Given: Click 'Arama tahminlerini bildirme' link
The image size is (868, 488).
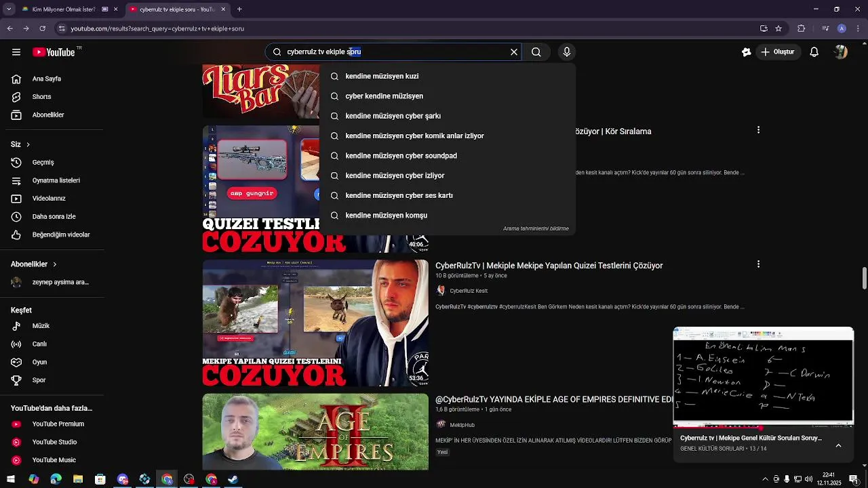Looking at the screenshot, I should 536,229.
